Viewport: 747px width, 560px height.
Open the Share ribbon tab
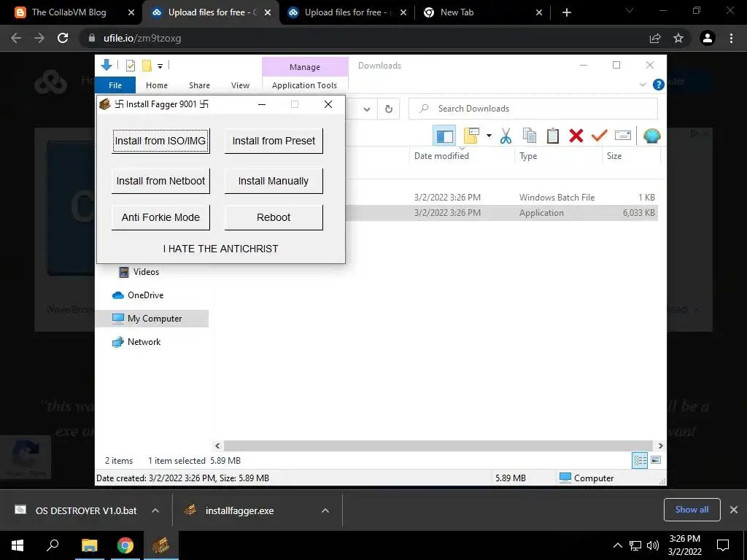[199, 85]
